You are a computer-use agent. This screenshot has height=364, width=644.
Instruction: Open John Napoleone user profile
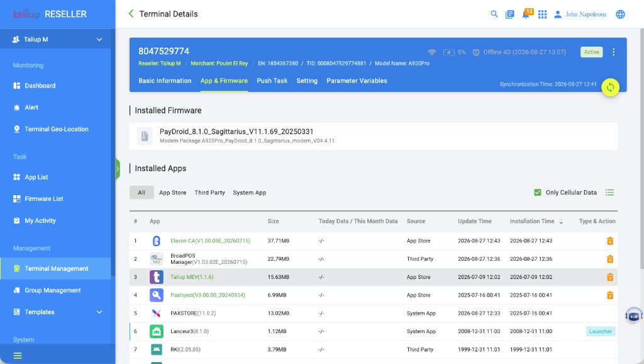(580, 14)
